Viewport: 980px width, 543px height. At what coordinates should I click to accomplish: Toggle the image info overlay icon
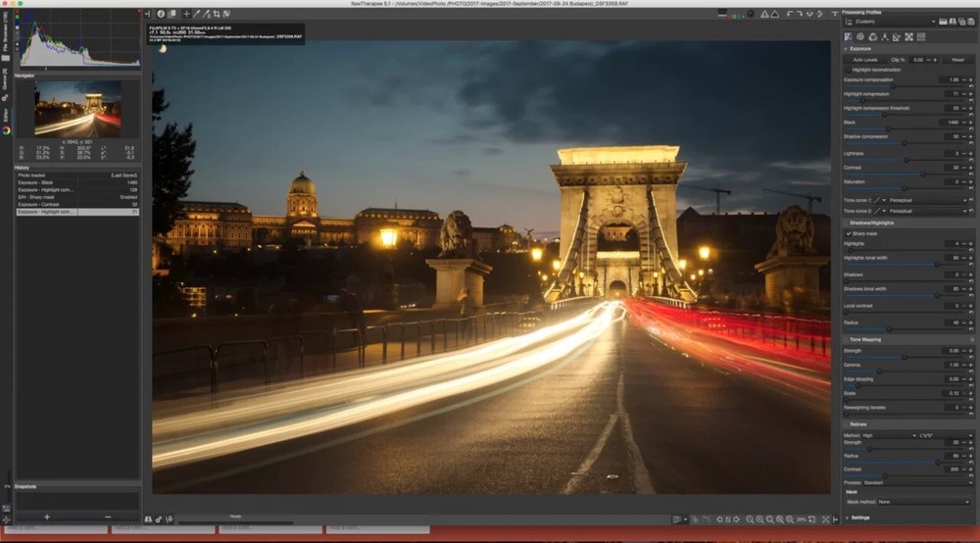pyautogui.click(x=161, y=14)
